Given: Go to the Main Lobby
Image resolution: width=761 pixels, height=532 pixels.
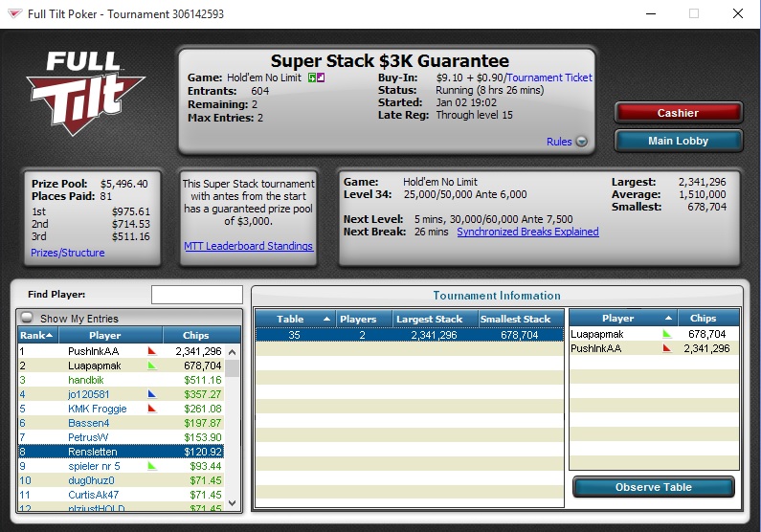Looking at the screenshot, I should (x=678, y=141).
